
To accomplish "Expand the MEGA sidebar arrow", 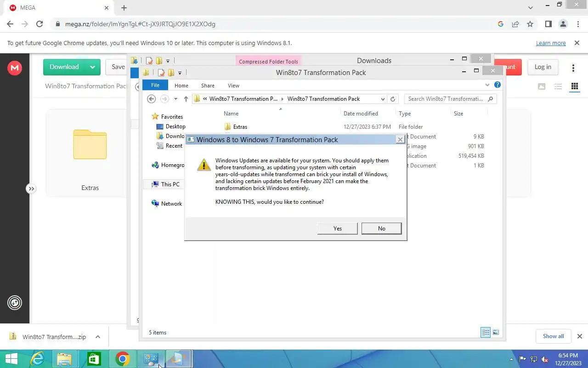I will [x=31, y=189].
